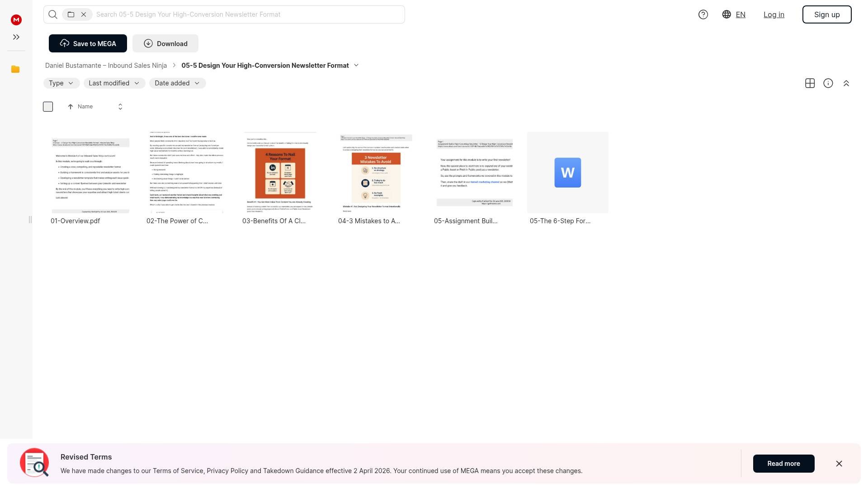Image resolution: width=868 pixels, height=488 pixels.
Task: Tick the select-all checkbox
Action: point(48,107)
